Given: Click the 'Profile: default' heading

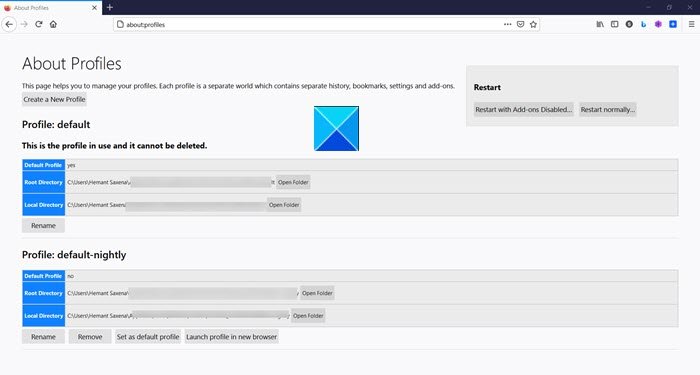Looking at the screenshot, I should pyautogui.click(x=56, y=125).
